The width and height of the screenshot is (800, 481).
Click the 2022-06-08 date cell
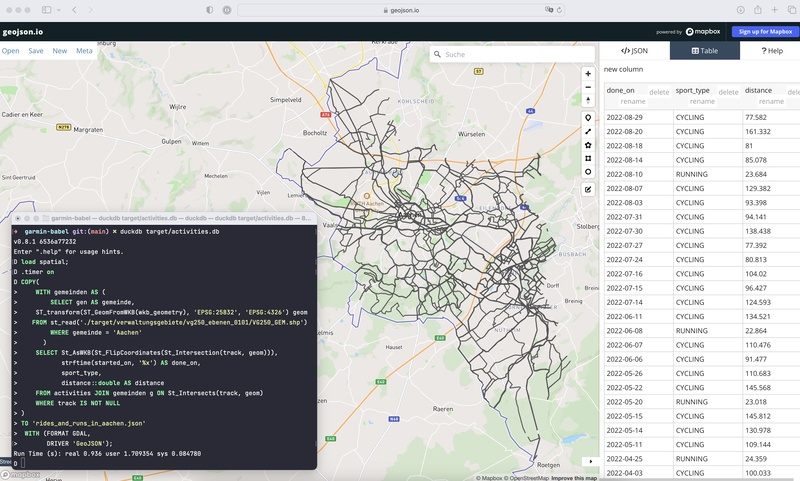point(639,331)
